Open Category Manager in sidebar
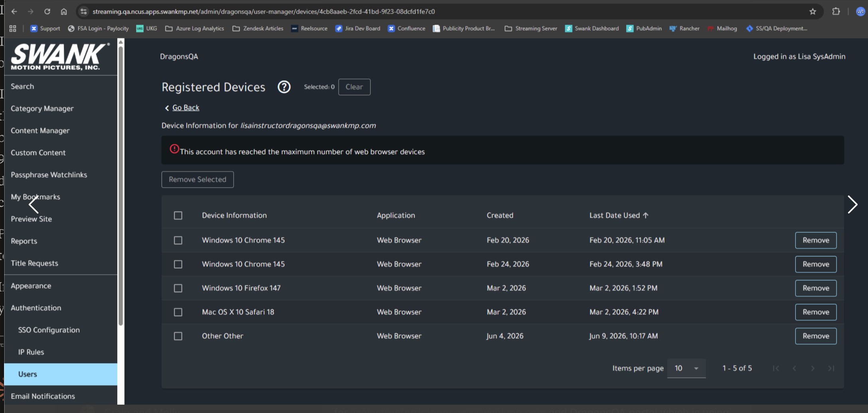 (42, 108)
